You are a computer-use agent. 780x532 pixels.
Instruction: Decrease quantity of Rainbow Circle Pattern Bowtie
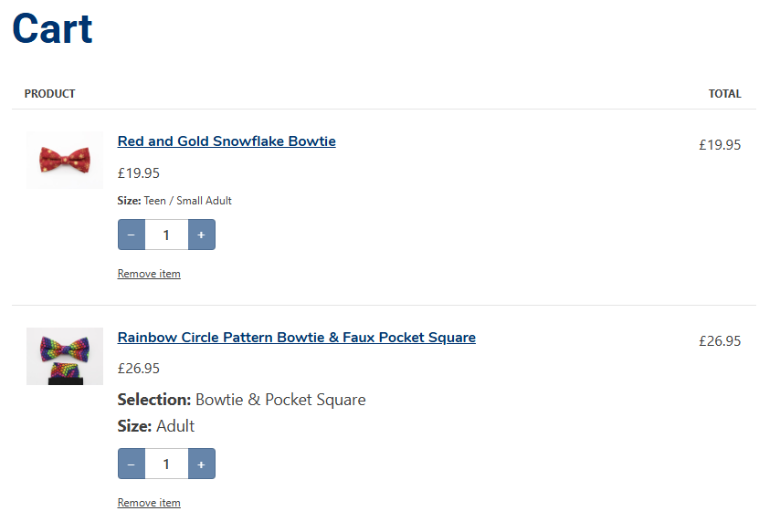(x=132, y=464)
